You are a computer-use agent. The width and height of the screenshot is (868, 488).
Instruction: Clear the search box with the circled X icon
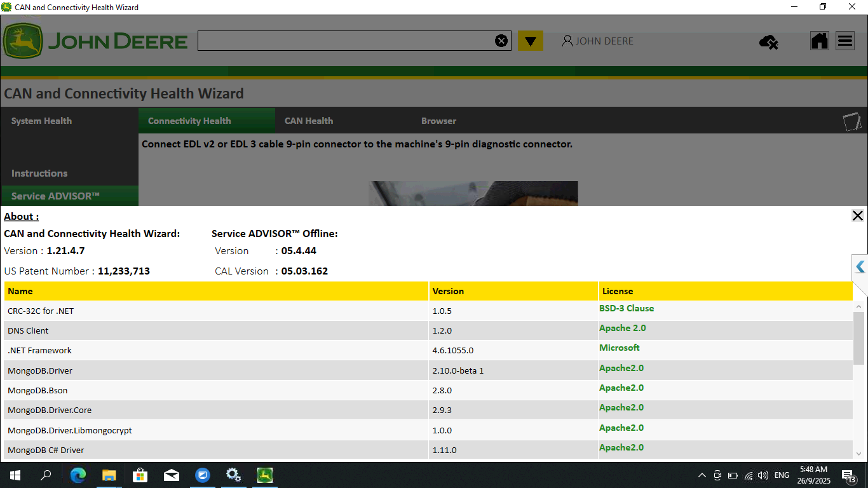point(501,40)
